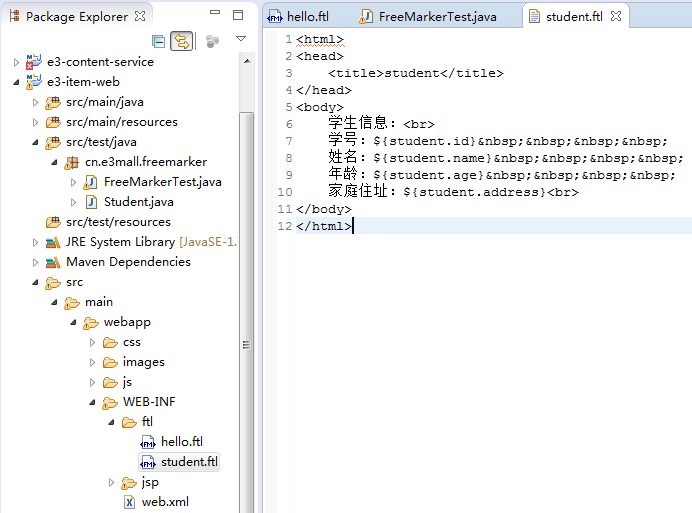The height and width of the screenshot is (513, 692).
Task: Click the cn.e3mall.freemarker package icon
Action: pos(71,162)
